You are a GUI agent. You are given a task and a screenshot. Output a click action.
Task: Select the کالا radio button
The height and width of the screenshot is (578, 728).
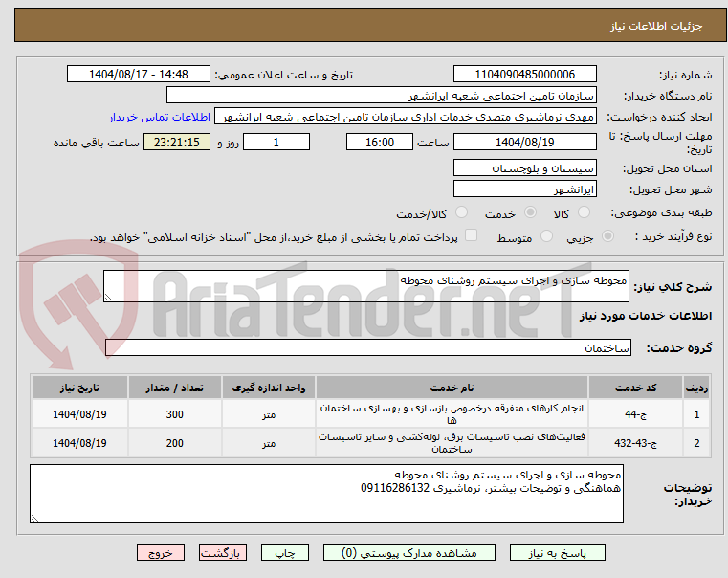click(x=584, y=212)
